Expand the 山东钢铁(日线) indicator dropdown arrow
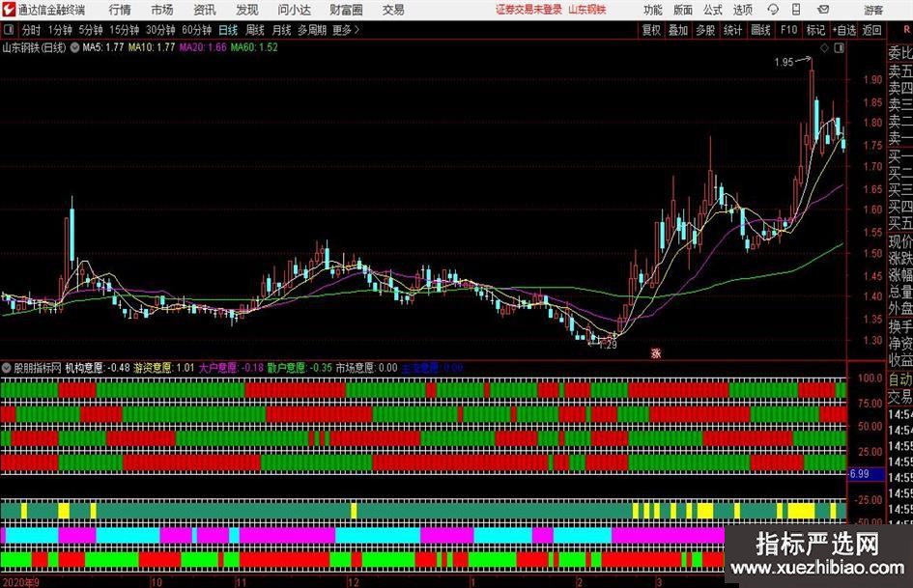 click(x=74, y=47)
